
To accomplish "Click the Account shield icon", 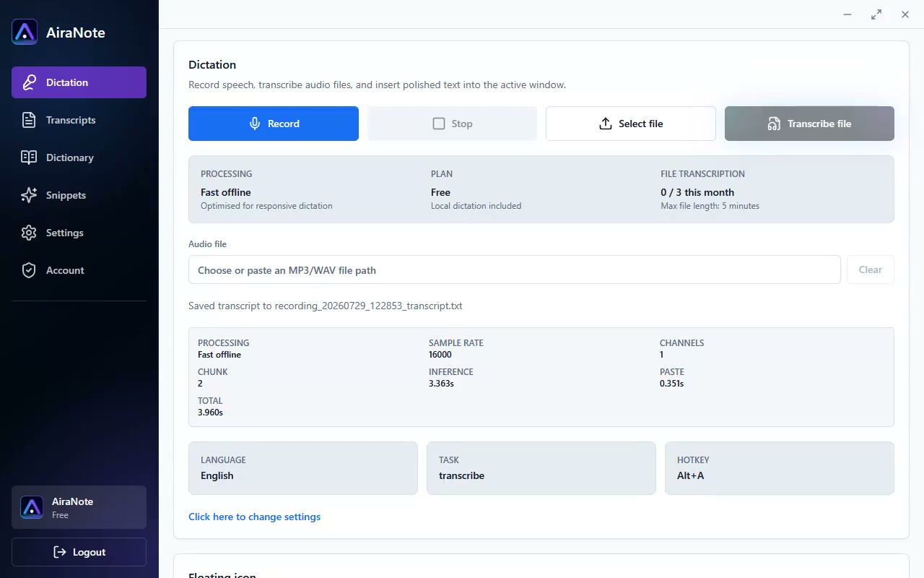I will [x=29, y=270].
